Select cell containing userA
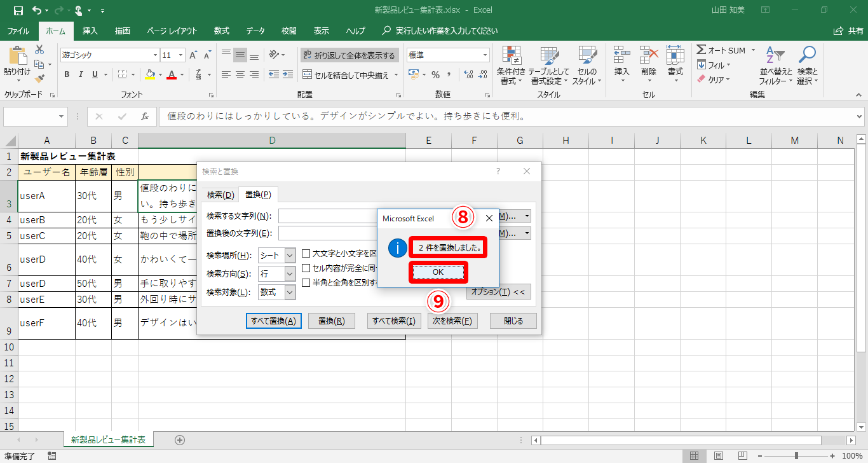 point(46,196)
